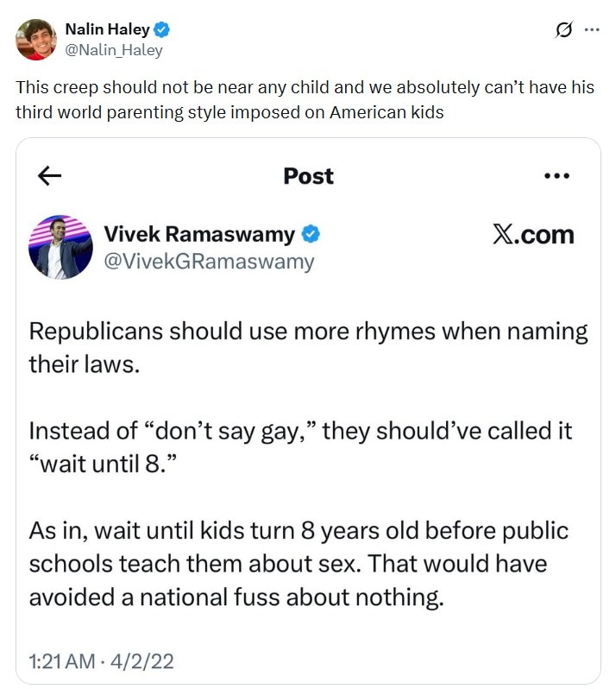Open the three-dot menu beside Post

pos(556,176)
